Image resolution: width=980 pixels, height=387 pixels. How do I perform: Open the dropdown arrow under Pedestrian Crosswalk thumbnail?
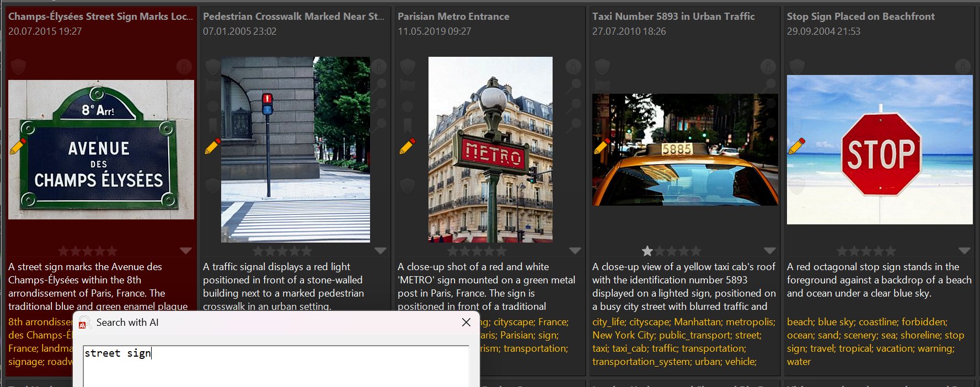[x=381, y=251]
